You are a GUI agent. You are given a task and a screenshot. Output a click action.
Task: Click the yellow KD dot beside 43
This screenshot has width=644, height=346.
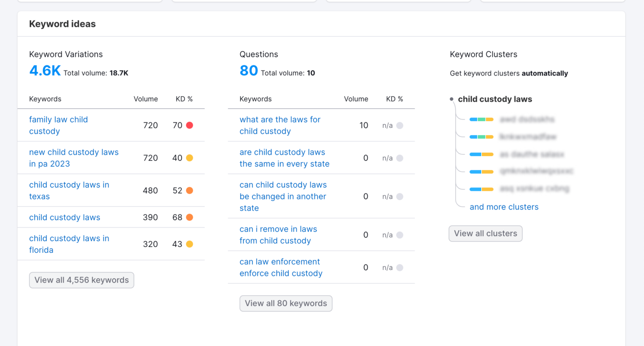click(190, 244)
